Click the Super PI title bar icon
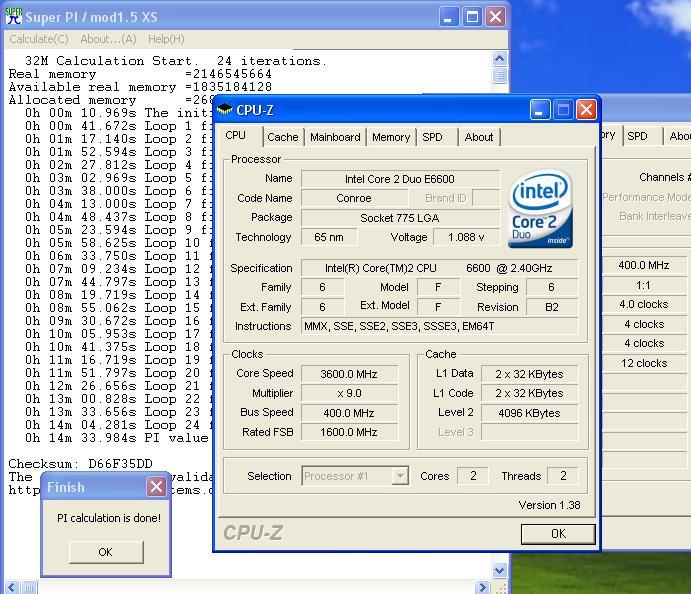The height and width of the screenshot is (594, 691). click(x=14, y=16)
